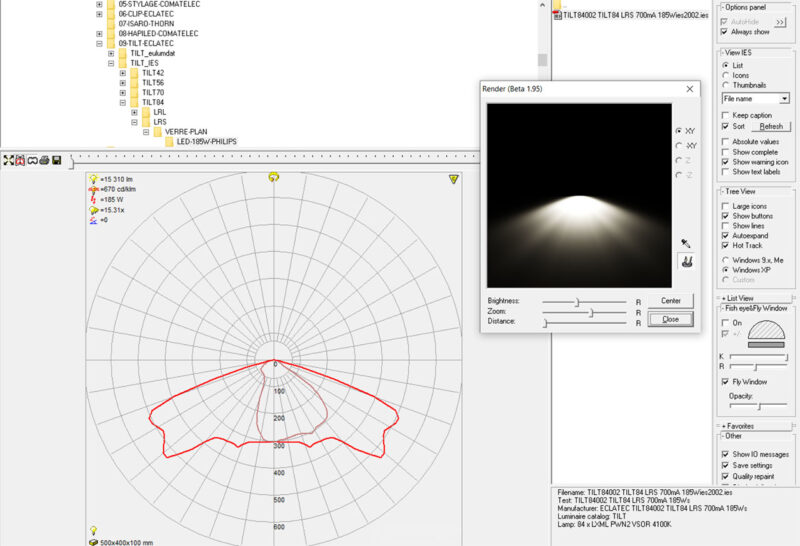Click the light bulb icon next to 15 310 lm
Viewport: 800px width, 546px height.
[x=93, y=178]
